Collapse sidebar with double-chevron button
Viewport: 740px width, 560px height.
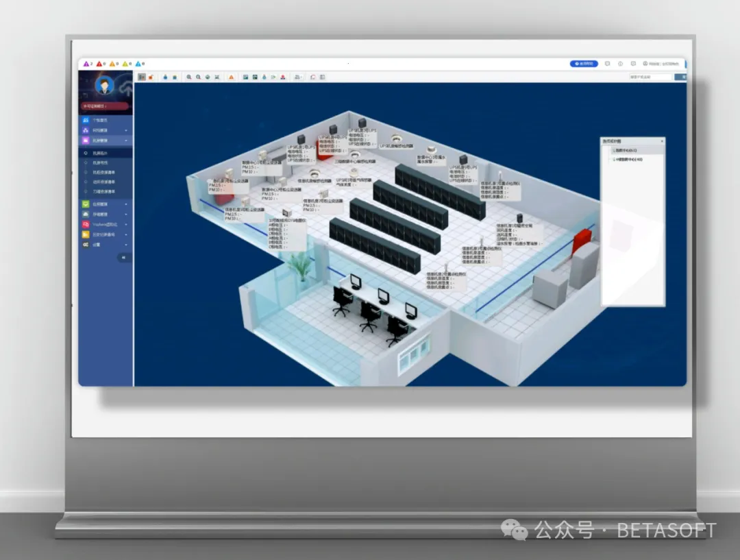click(123, 258)
